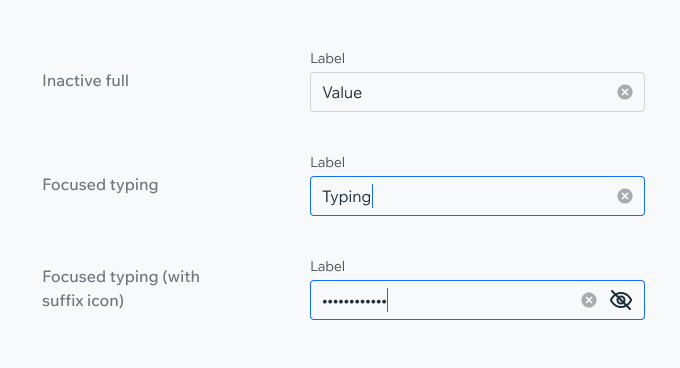Click inside the Typing input field
The height and width of the screenshot is (368, 680).
[477, 196]
